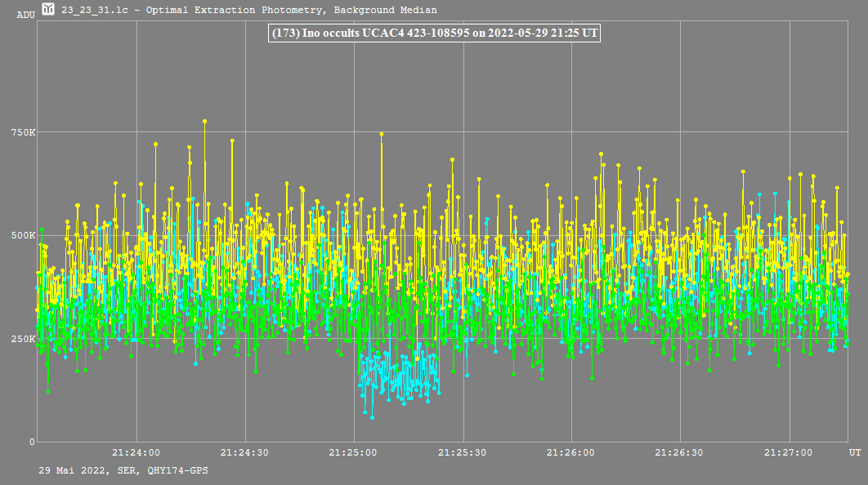Click the 21:27:00 time tick label

coord(789,452)
